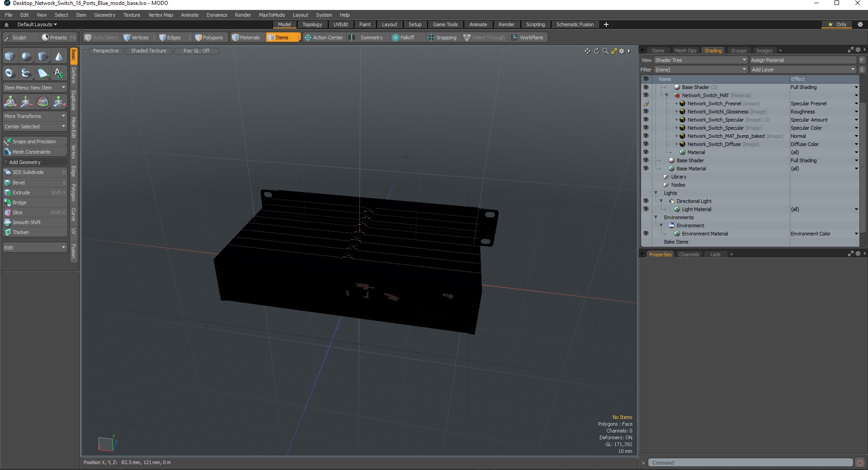The width and height of the screenshot is (868, 470).
Task: Click the red record button beside Command
Action: click(859, 463)
